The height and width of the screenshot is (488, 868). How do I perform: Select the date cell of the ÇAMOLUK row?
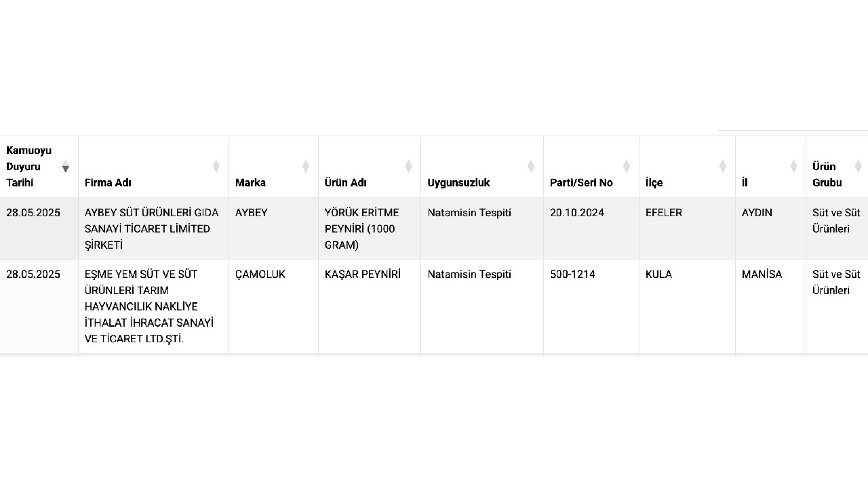39,307
